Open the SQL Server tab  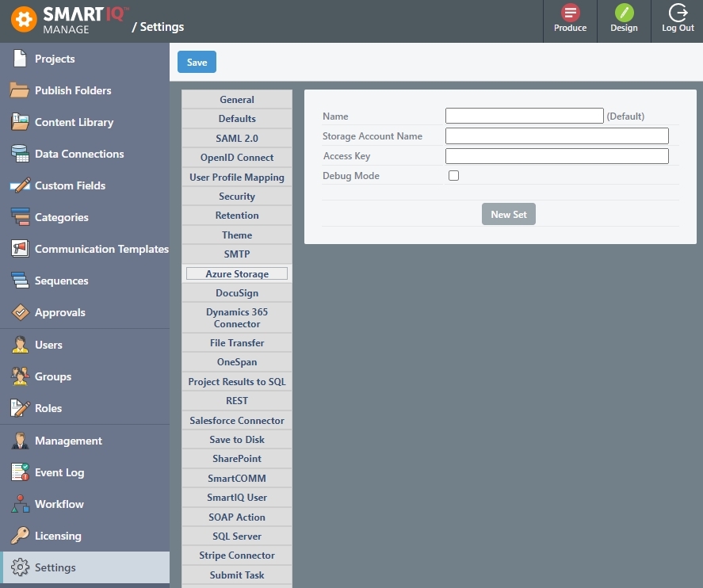click(237, 536)
